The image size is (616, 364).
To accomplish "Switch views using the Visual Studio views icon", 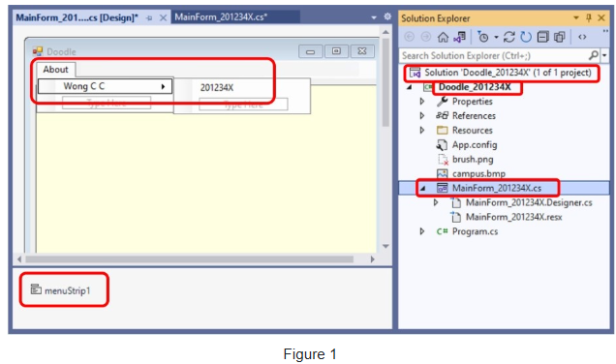I will click(460, 37).
